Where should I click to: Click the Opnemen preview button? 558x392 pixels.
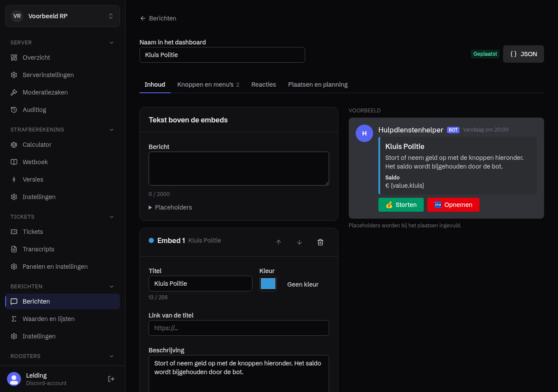click(453, 205)
